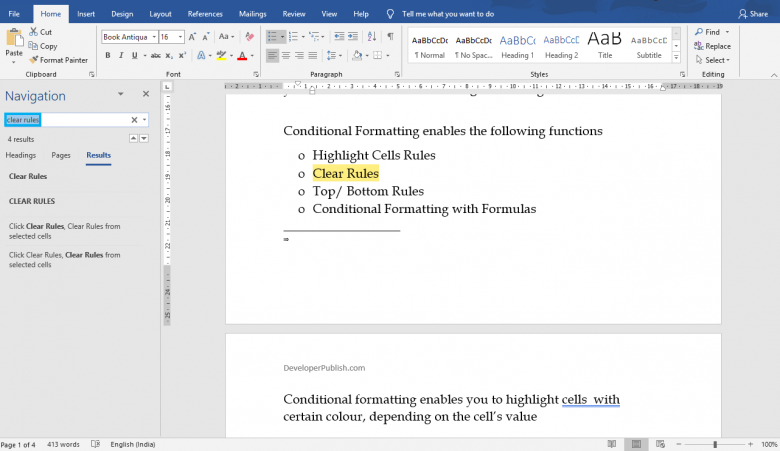
Task: Click the Sort paragraph icon
Action: [x=371, y=37]
